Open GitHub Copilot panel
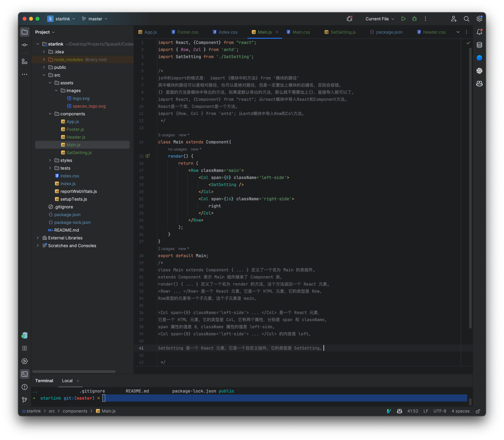504x440 pixels. [x=479, y=84]
